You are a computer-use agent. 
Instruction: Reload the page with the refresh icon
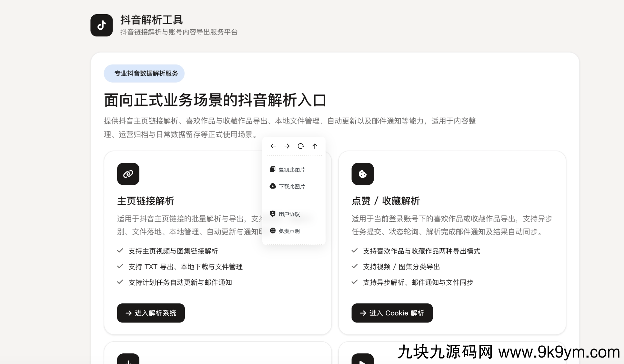[x=301, y=146]
